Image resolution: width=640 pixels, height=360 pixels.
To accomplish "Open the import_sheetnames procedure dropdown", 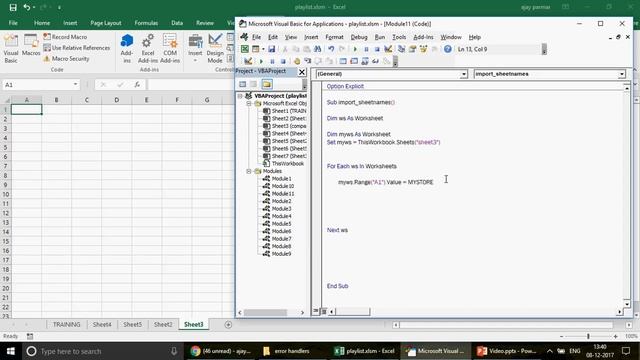I will coord(621,74).
